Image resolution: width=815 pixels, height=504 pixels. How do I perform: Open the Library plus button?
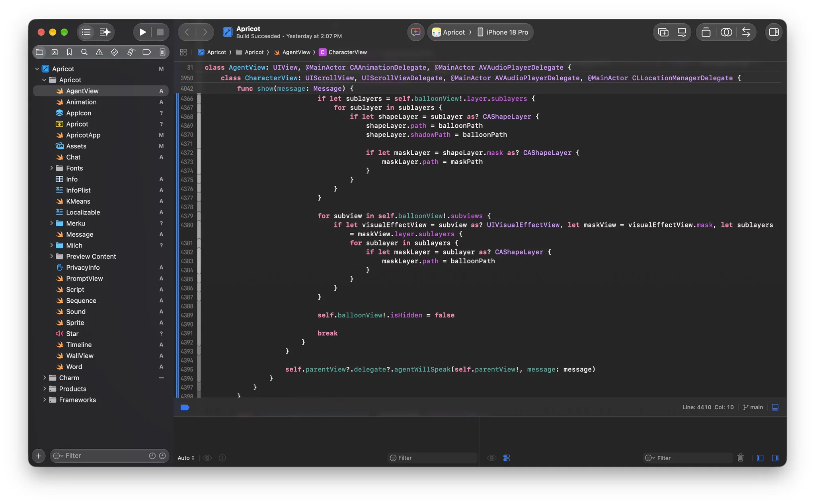(x=663, y=32)
